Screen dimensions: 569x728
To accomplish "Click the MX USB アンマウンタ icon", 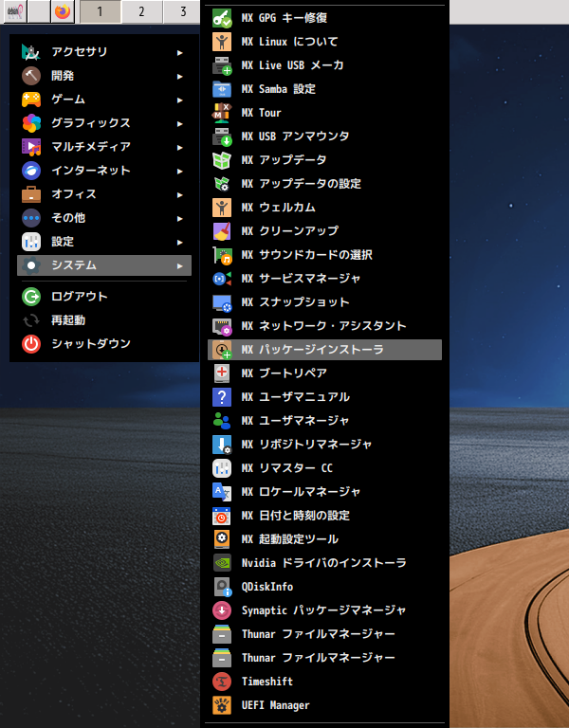I will coord(222,136).
